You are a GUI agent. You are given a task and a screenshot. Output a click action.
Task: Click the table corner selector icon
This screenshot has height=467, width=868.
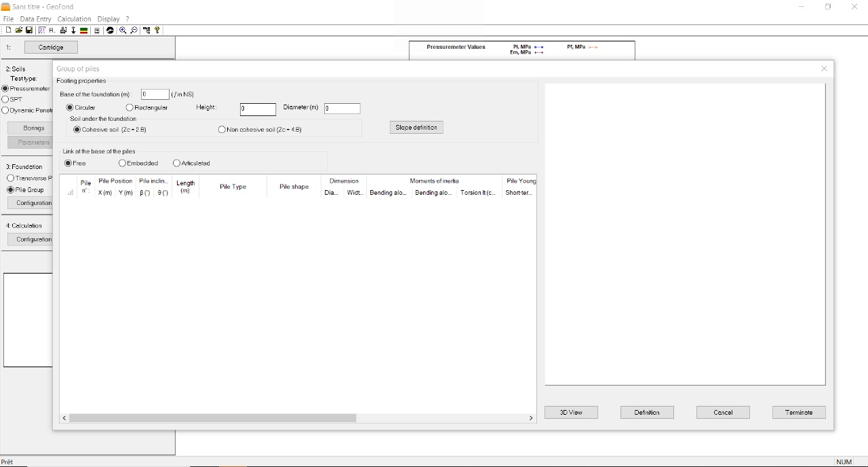click(x=71, y=193)
